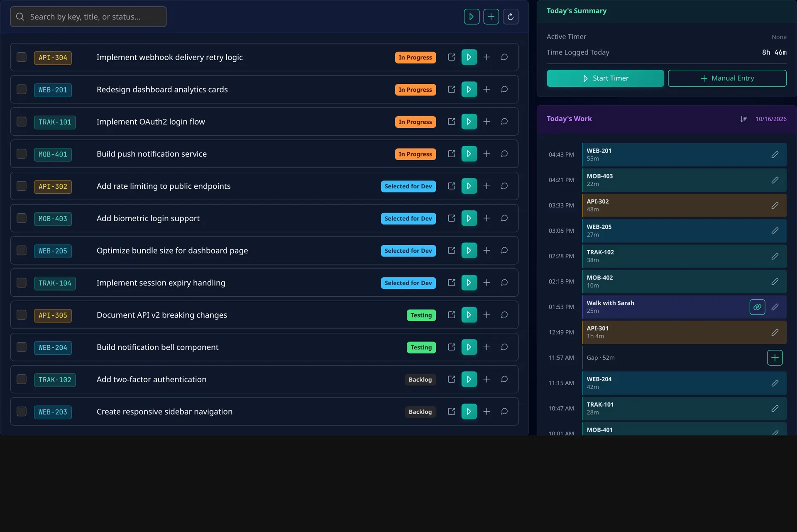The width and height of the screenshot is (797, 532).
Task: Toggle sort order in Today's Work header
Action: coord(743,119)
